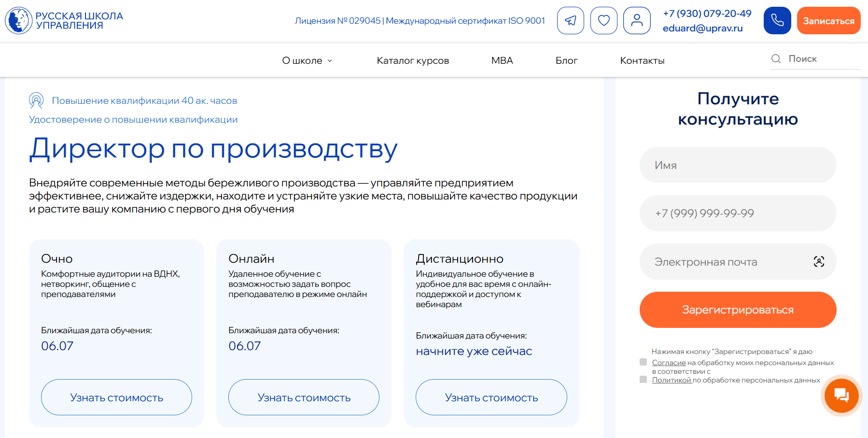The width and height of the screenshot is (868, 438).
Task: Click the Удостоверение о повышении квалификации link
Action: pyautogui.click(x=133, y=119)
